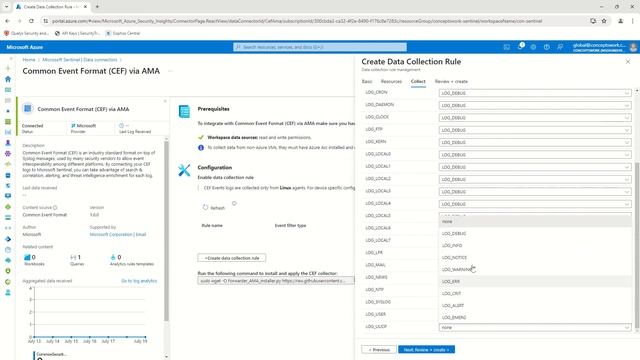640x360 pixels.
Task: Choose 'none' in the open dropdown list
Action: click(535, 222)
